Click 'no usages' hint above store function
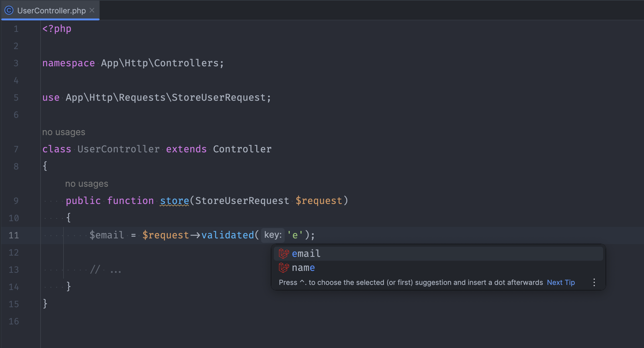This screenshot has width=644, height=348. point(86,184)
